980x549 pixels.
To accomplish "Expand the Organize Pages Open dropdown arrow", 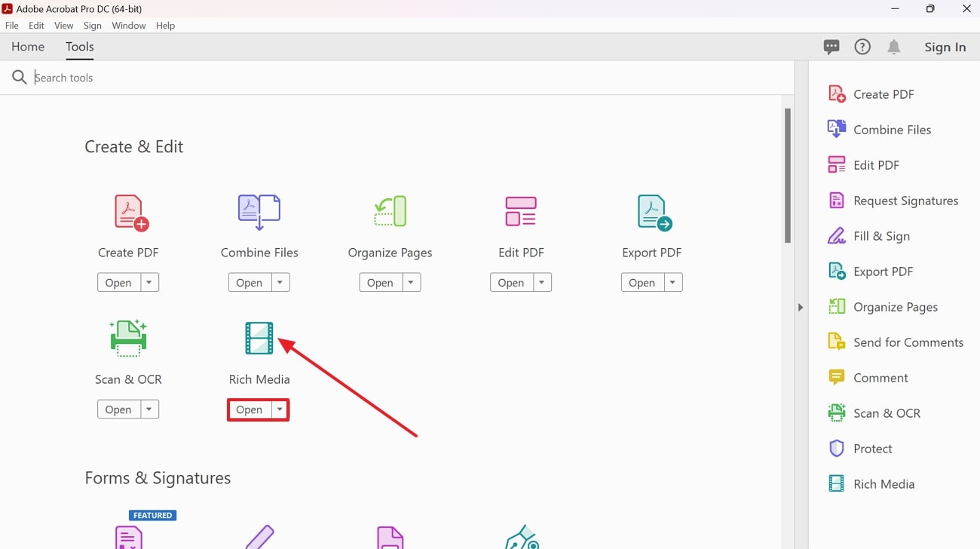I will point(411,283).
